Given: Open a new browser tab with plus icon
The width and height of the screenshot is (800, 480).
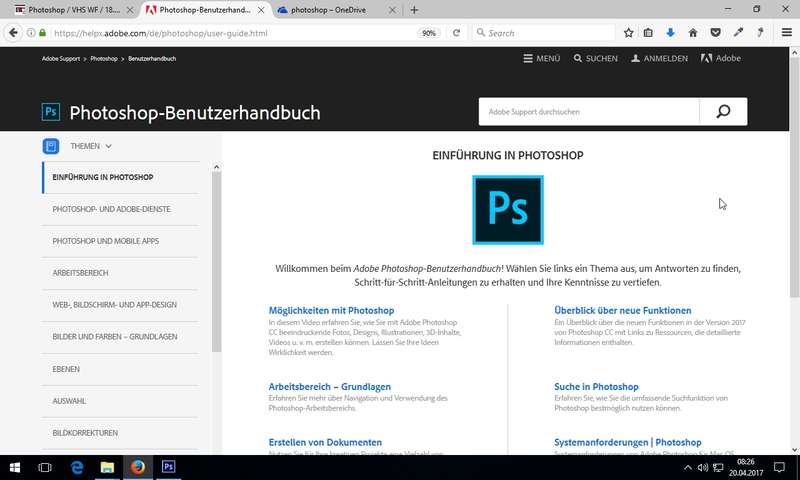Looking at the screenshot, I should pos(414,10).
